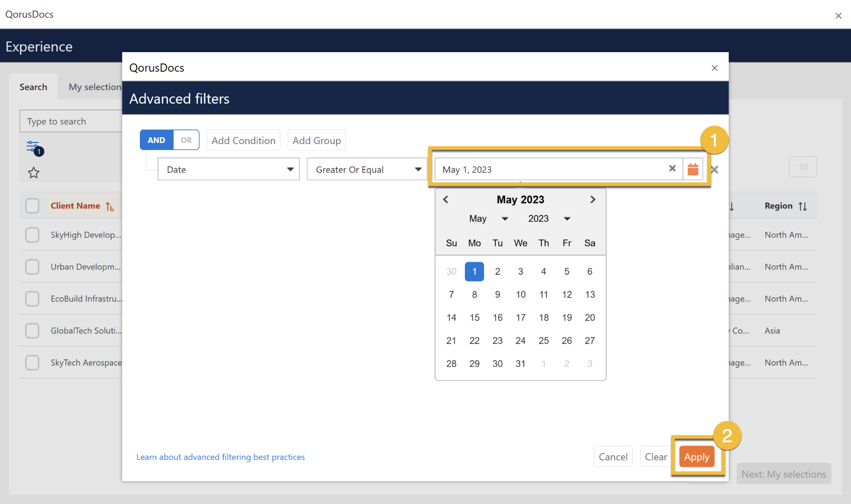
Task: Choose May 28 in the calendar
Action: pos(452,364)
